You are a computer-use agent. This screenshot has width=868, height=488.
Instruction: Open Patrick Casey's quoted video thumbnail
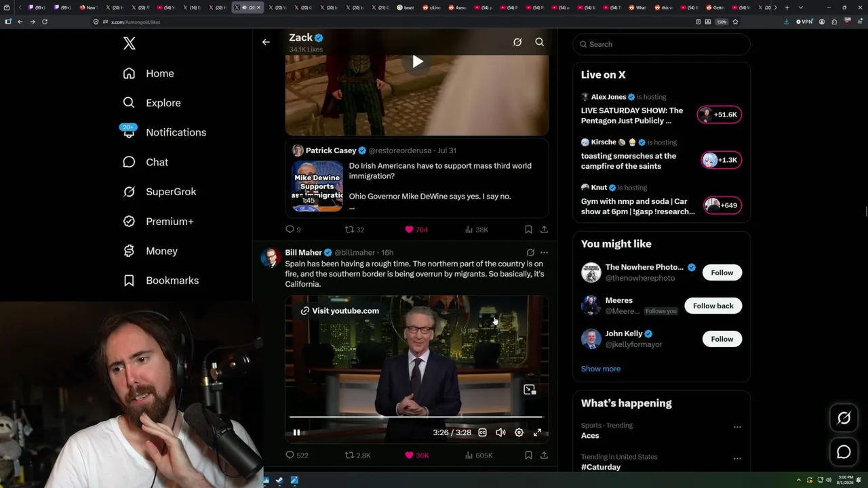point(317,186)
